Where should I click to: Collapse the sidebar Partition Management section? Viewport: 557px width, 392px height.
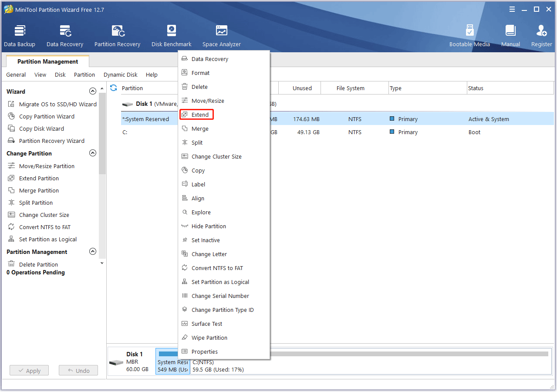(x=92, y=252)
